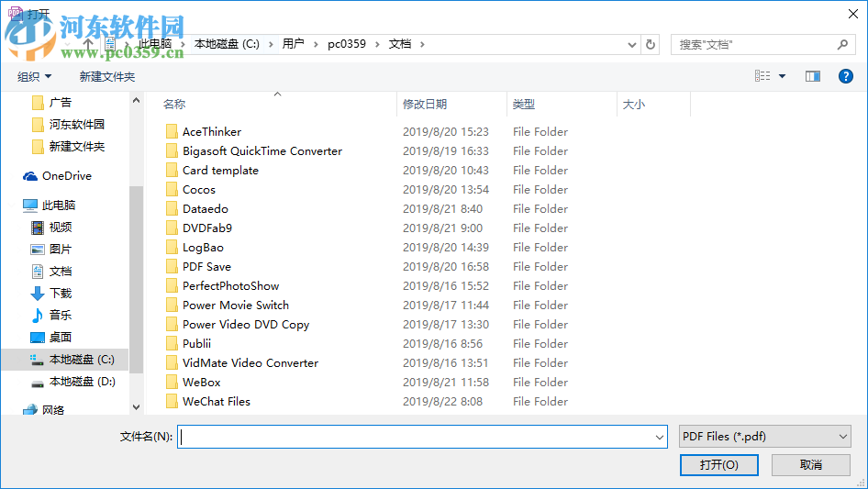Click the Publii folder icon
This screenshot has height=489, width=868.
coord(172,344)
